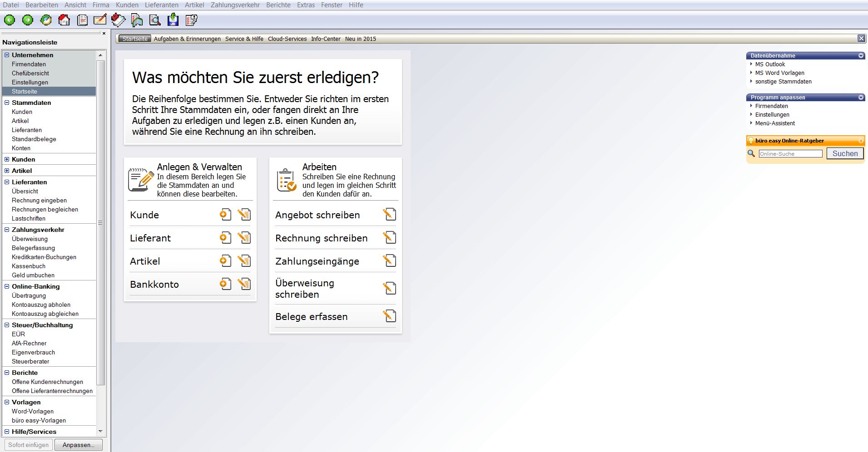This screenshot has height=452, width=868.
Task: Click the add new icon beside Kunde
Action: pos(225,215)
